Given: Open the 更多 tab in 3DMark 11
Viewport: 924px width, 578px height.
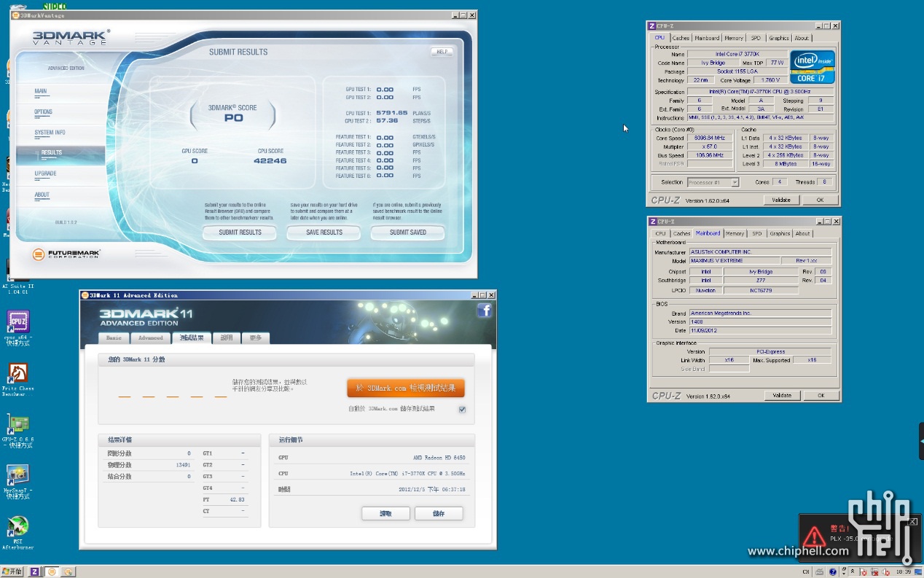Looking at the screenshot, I should tap(256, 338).
